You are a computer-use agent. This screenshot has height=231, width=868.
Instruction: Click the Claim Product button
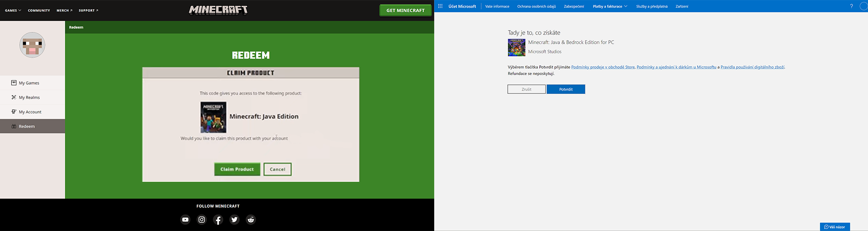click(237, 169)
